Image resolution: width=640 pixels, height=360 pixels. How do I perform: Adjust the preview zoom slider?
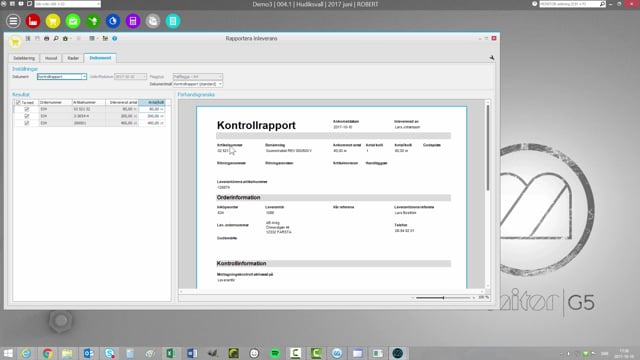click(x=443, y=298)
